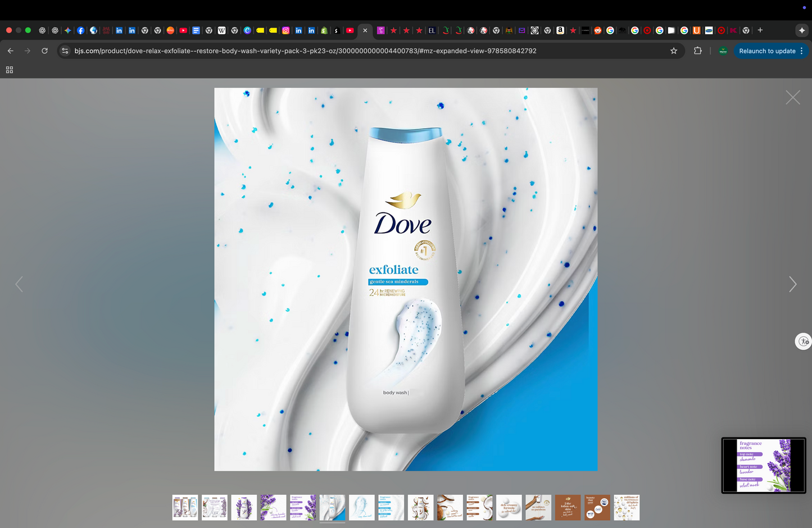Toggle the site permissions icon in the address bar
Viewport: 812px width, 528px height.
coord(65,51)
